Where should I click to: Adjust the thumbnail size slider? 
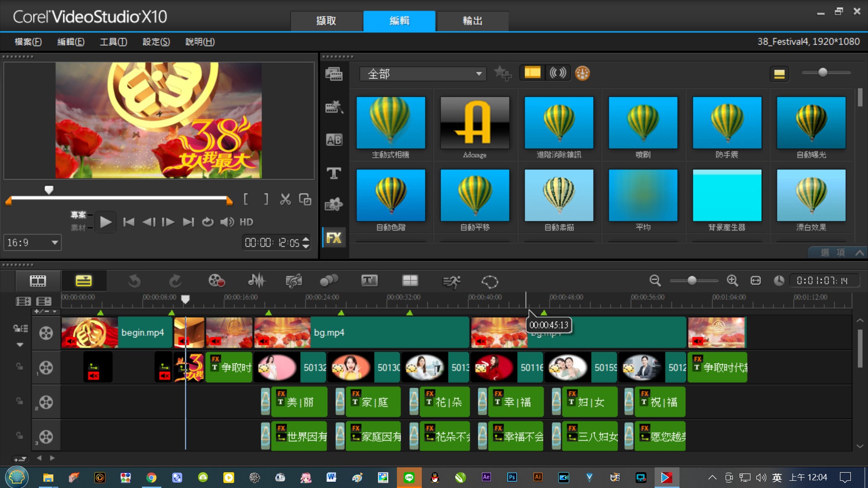pyautogui.click(x=823, y=72)
